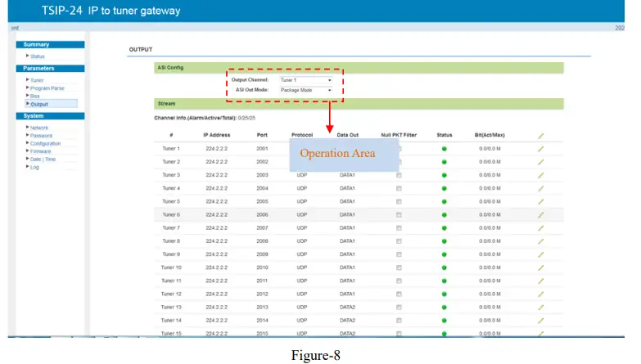Click the edit pencil in the table header
641x364 pixels.
tap(541, 136)
